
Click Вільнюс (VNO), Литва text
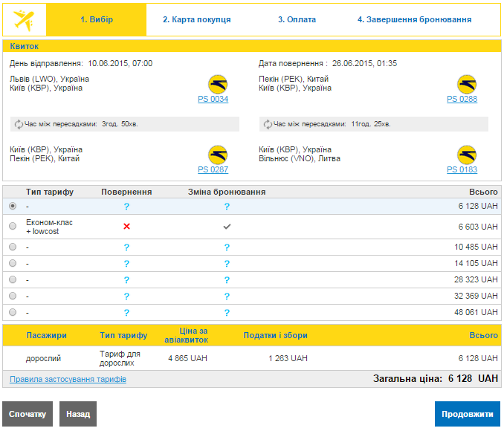300,158
